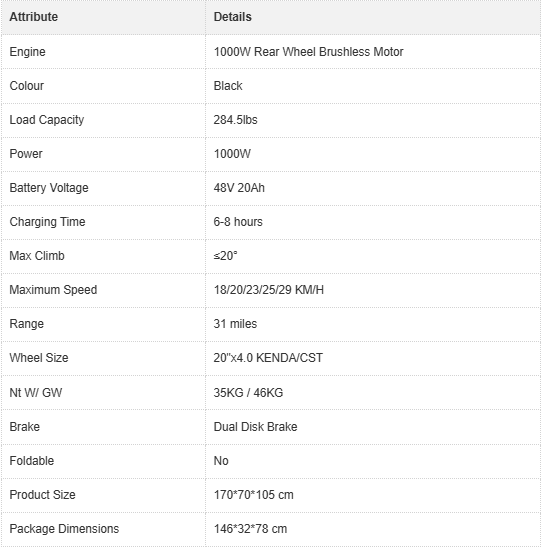Image resolution: width=541 pixels, height=547 pixels.
Task: Click the Black colour value
Action: point(228,86)
